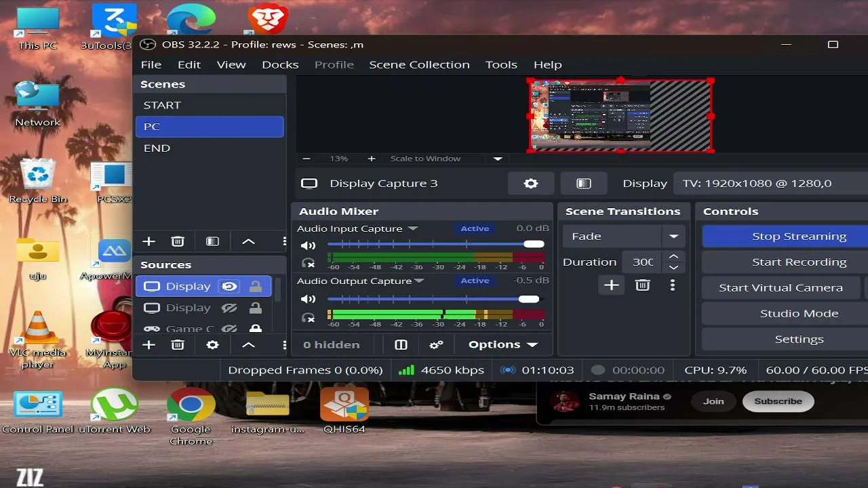This screenshot has height=488, width=868.
Task: Open the View menu
Action: coord(231,64)
